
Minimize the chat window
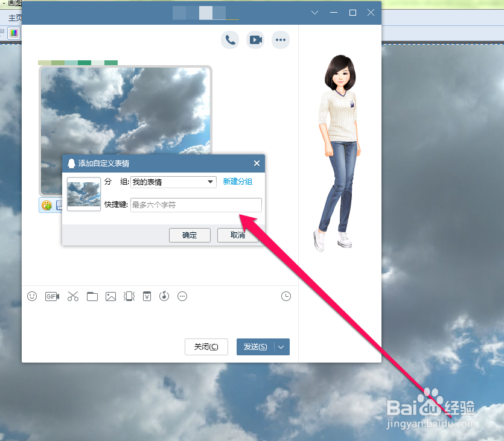click(334, 13)
